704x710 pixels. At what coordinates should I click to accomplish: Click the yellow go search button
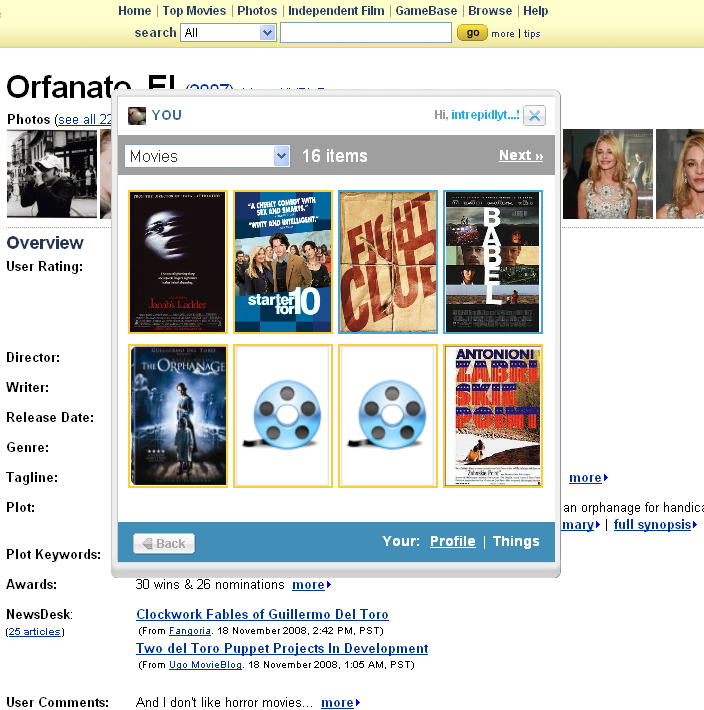click(472, 33)
